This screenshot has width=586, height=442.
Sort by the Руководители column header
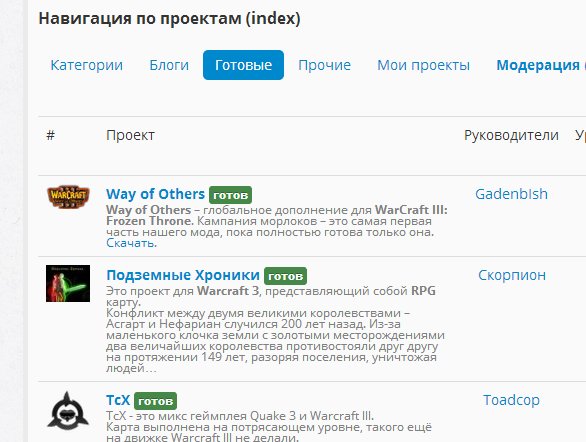click(511, 135)
